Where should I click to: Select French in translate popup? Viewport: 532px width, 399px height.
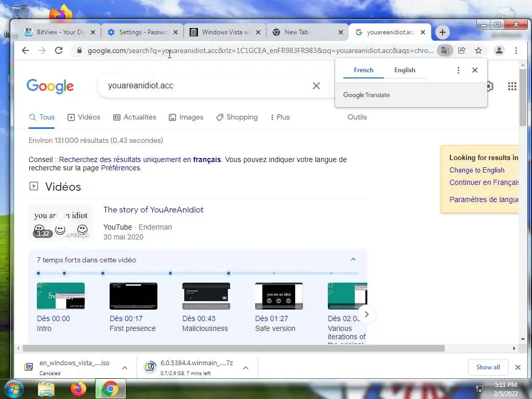click(x=363, y=70)
